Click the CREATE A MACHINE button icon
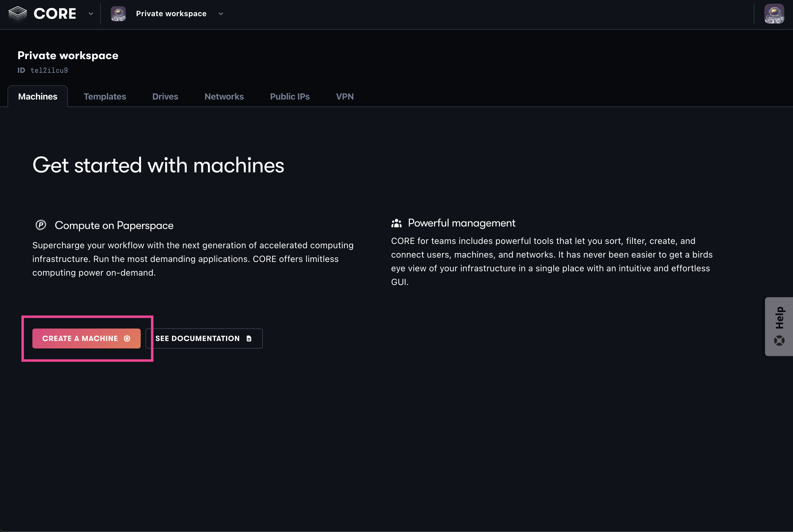Viewport: 793px width, 532px height. (x=127, y=338)
